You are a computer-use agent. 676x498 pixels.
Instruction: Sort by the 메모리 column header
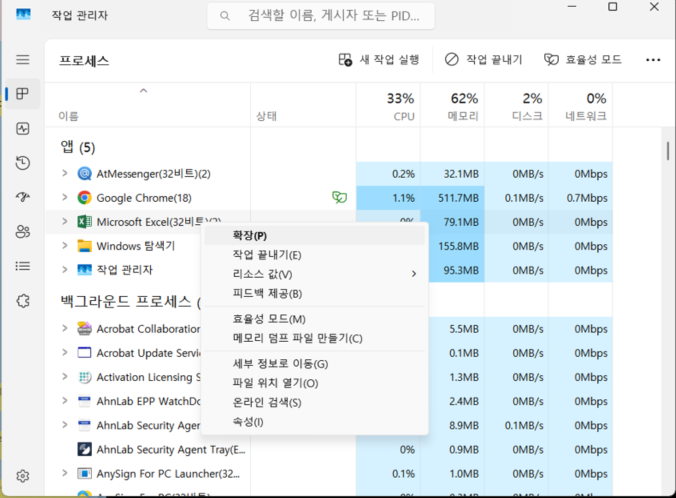click(x=452, y=106)
